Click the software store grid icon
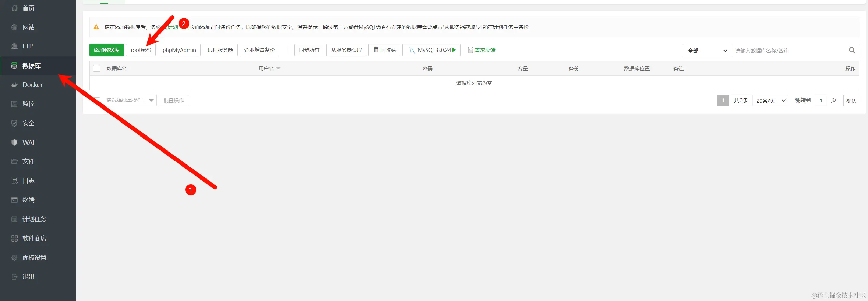 14,238
